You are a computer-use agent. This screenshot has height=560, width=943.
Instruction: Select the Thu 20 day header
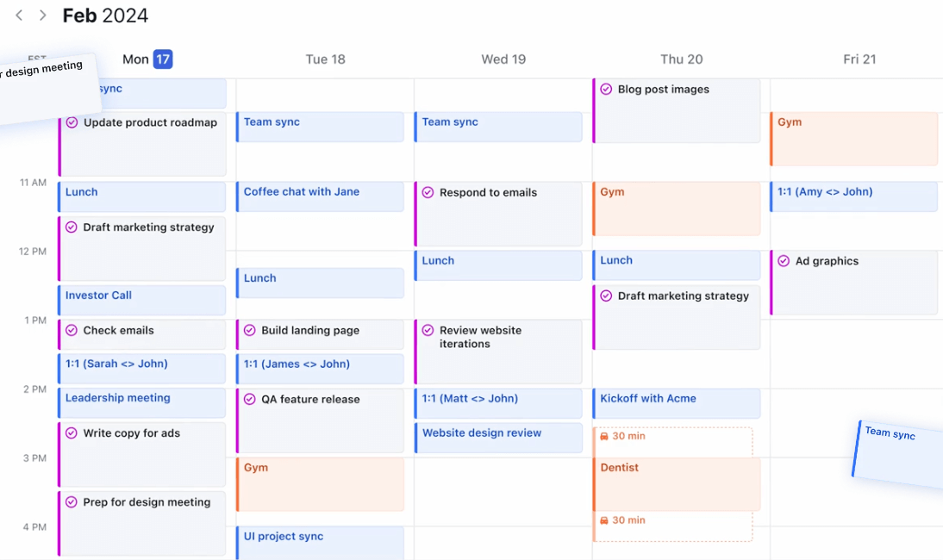pos(681,59)
